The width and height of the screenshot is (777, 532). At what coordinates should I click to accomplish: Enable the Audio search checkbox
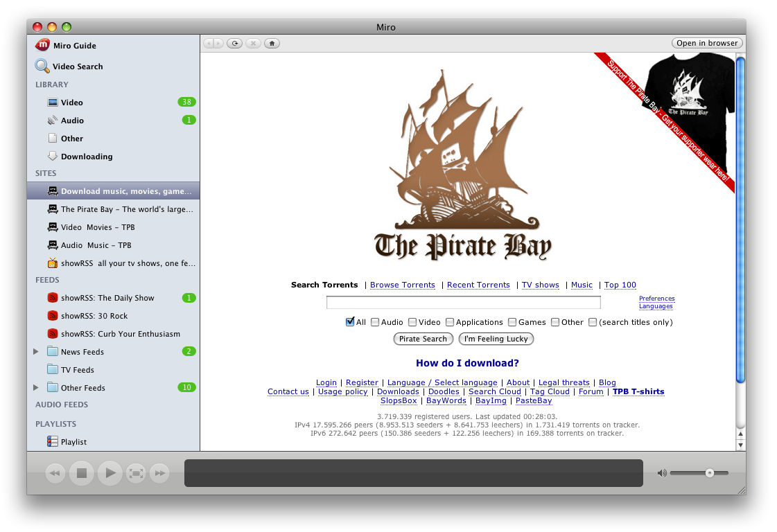click(375, 322)
